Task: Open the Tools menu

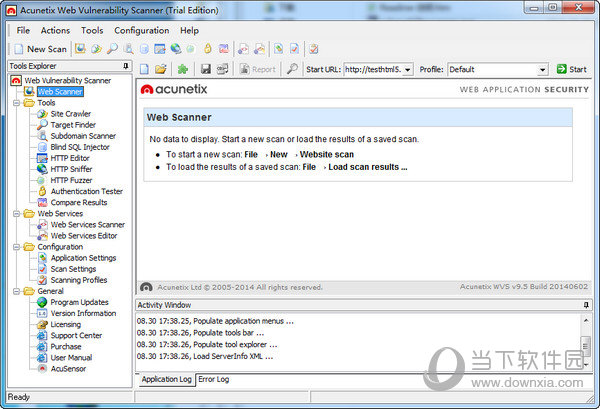Action: coord(92,31)
